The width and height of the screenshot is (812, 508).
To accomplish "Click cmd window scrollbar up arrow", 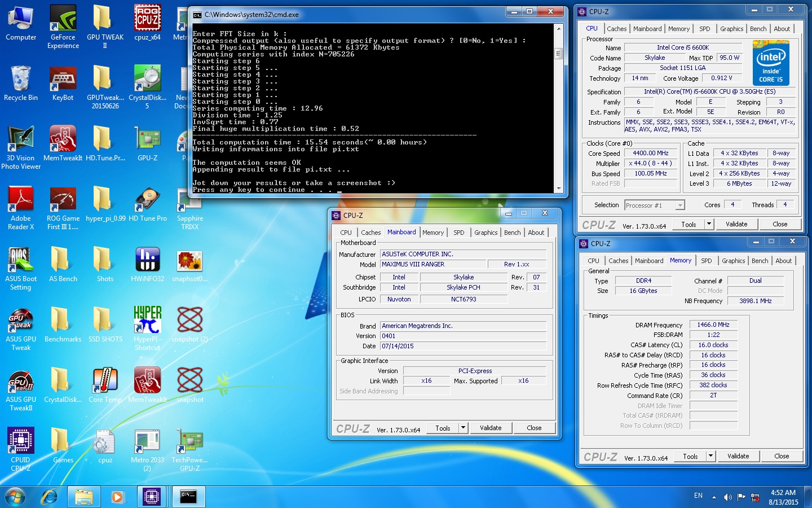I will pyautogui.click(x=558, y=28).
